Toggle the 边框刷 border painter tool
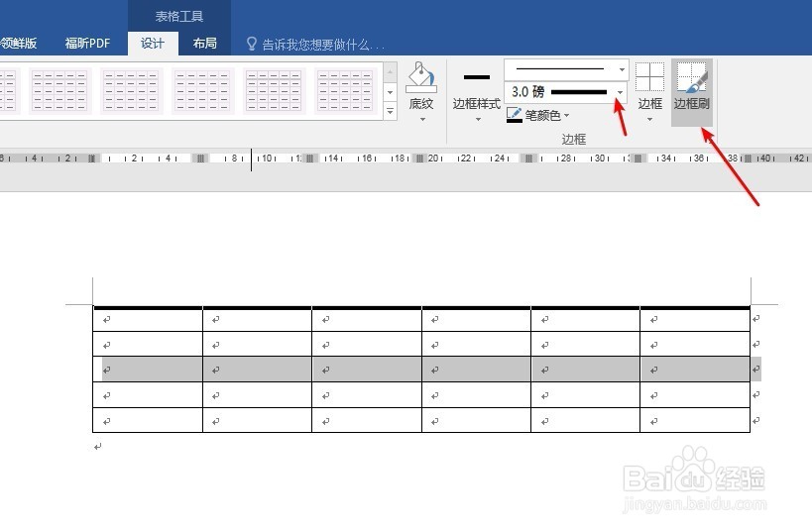 pos(692,92)
